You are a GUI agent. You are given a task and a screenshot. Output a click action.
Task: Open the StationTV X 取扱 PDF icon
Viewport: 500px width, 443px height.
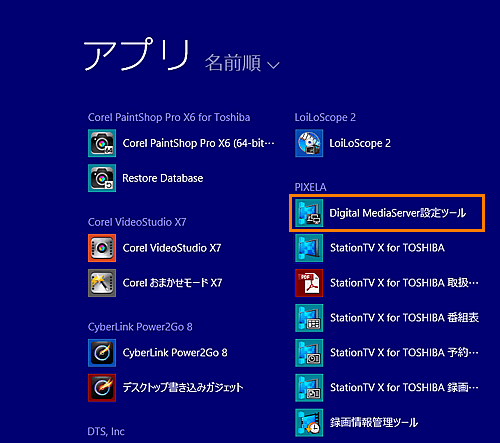pyautogui.click(x=309, y=283)
